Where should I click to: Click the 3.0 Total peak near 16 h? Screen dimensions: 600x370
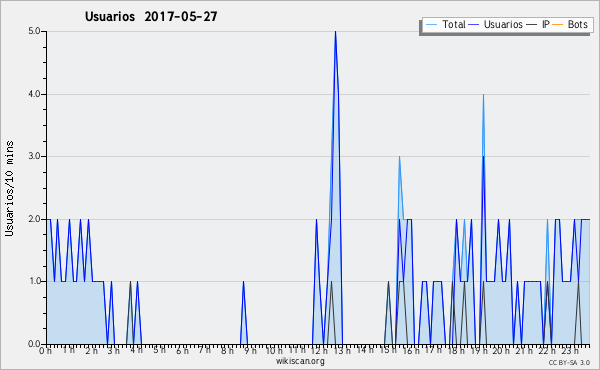(x=399, y=157)
